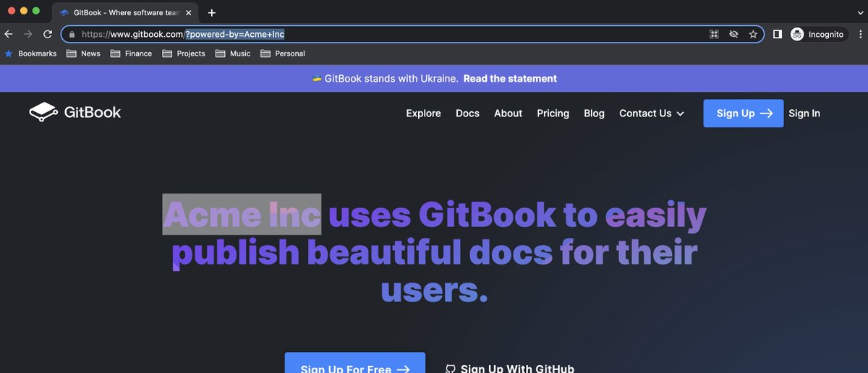868x373 pixels.
Task: Click the highlighted Acme Inc heading text
Action: pos(242,215)
